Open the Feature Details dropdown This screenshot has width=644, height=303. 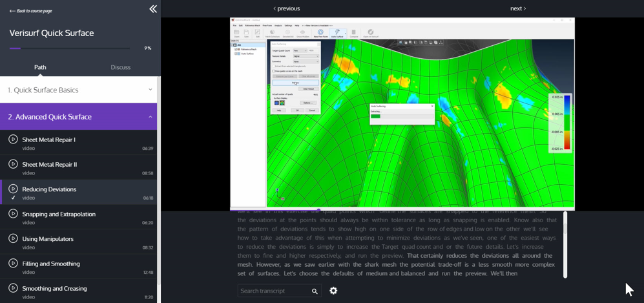tap(306, 56)
